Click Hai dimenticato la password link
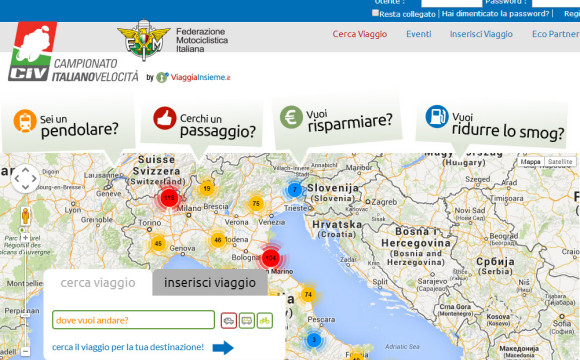The height and width of the screenshot is (360, 580). tap(495, 14)
